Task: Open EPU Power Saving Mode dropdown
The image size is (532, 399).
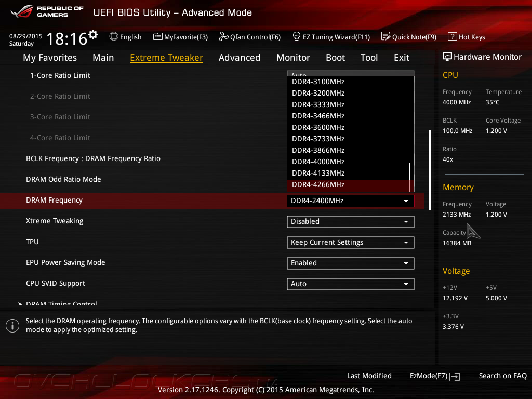Action: click(x=351, y=263)
